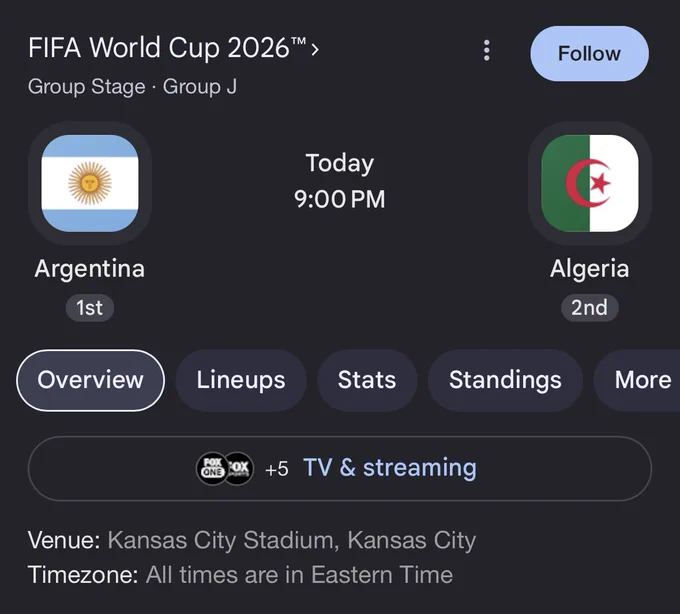Tap Algeria's 2nd place badge
Viewport: 680px width, 614px height.
pyautogui.click(x=590, y=308)
